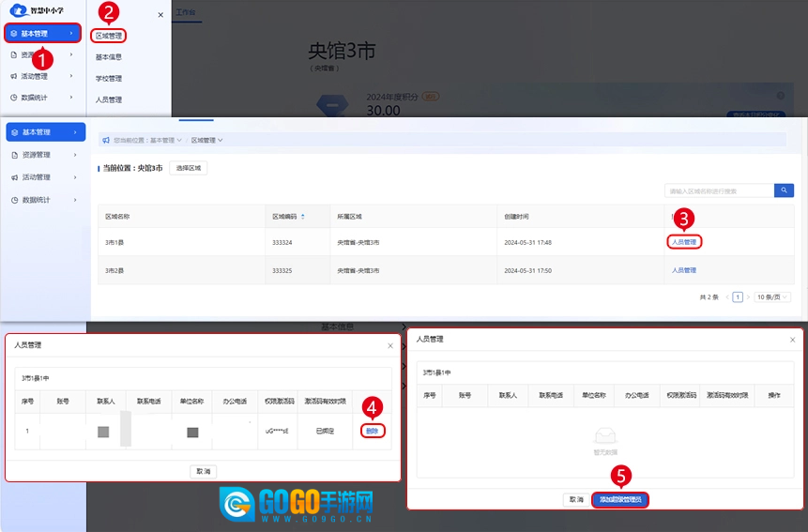This screenshot has width=808, height=532.
Task: Click the 智慧中小学 cloud logo
Action: pyautogui.click(x=18, y=10)
